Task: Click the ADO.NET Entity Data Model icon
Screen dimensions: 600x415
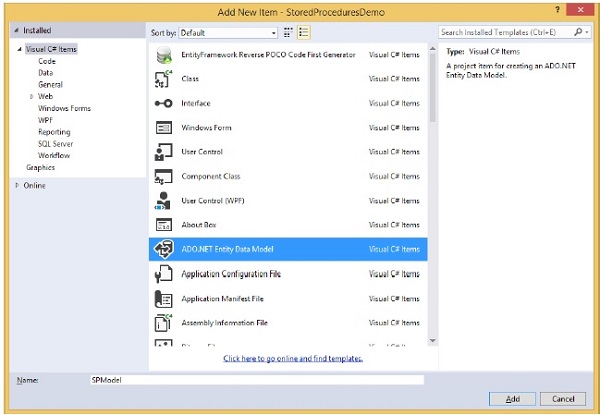Action: tap(164, 249)
